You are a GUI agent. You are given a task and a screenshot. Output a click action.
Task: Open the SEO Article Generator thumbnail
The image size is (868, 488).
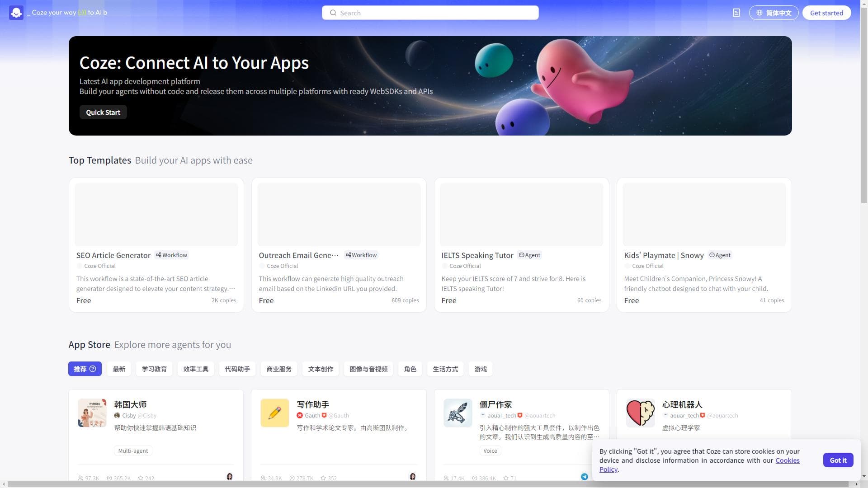(x=156, y=215)
